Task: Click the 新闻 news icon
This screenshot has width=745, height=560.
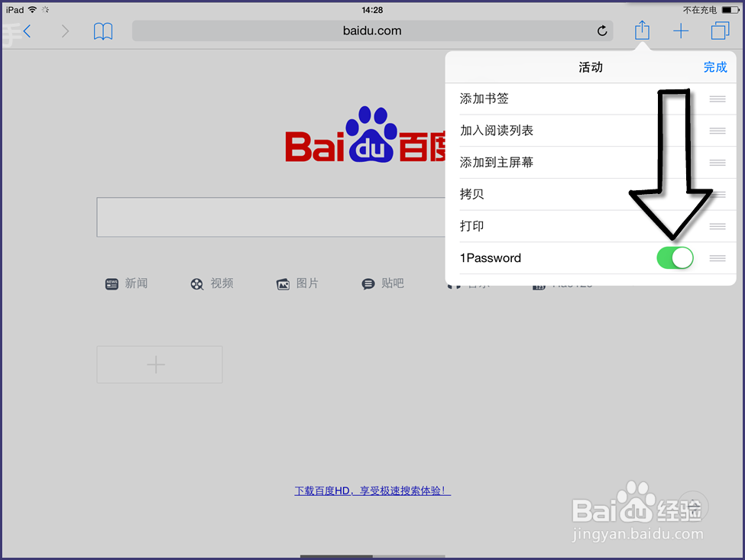Action: coord(112,284)
